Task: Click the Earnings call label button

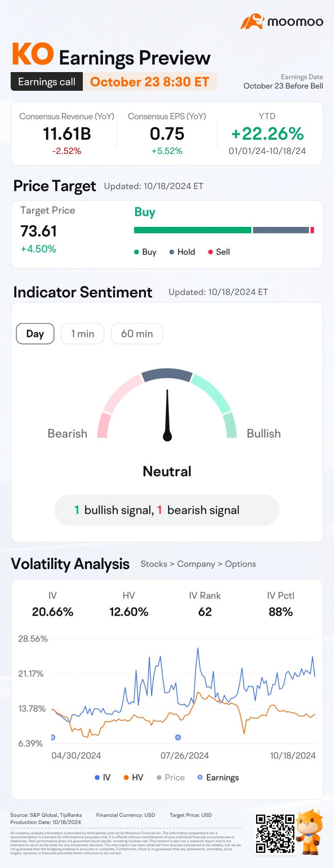Action: pyautogui.click(x=47, y=82)
